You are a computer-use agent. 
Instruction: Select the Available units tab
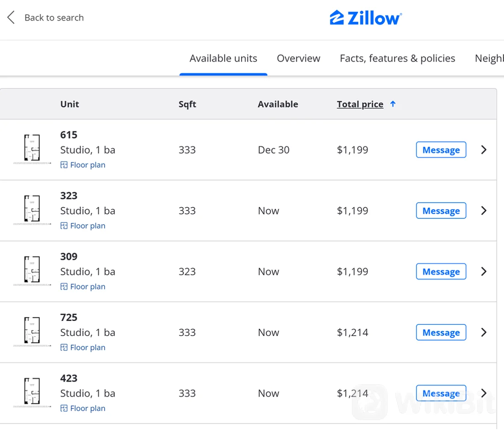223,58
